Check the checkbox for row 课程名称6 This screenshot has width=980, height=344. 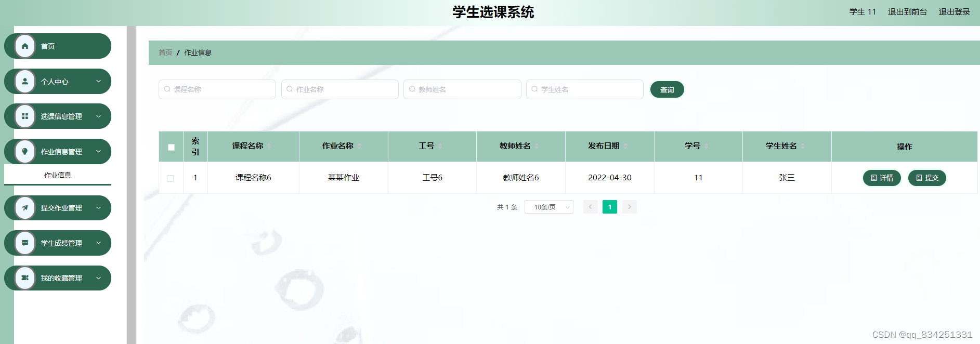(170, 178)
